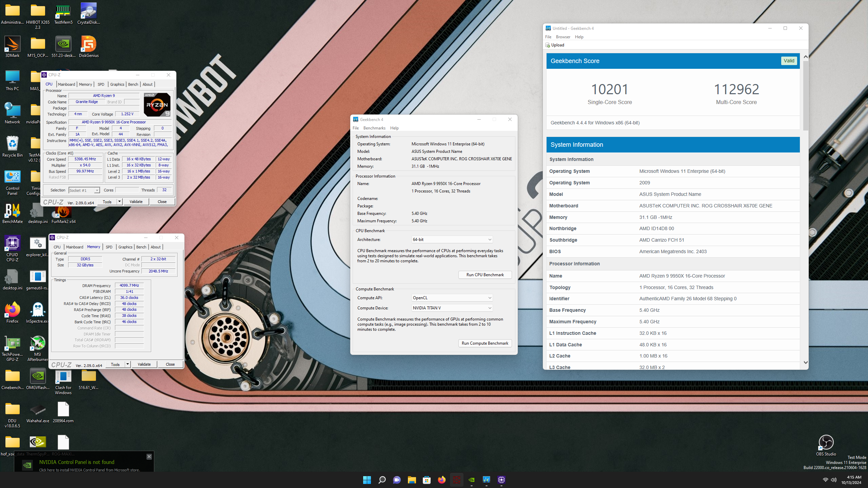Open the Socket #1 selection dropdown
The height and width of the screenshot is (488, 868).
(84, 190)
